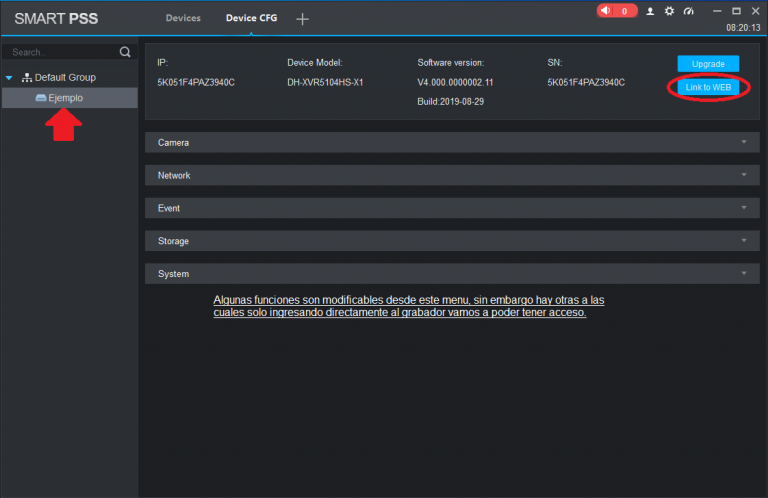768x498 pixels.
Task: Click the Build:2019-08-29 text
Action: point(451,101)
